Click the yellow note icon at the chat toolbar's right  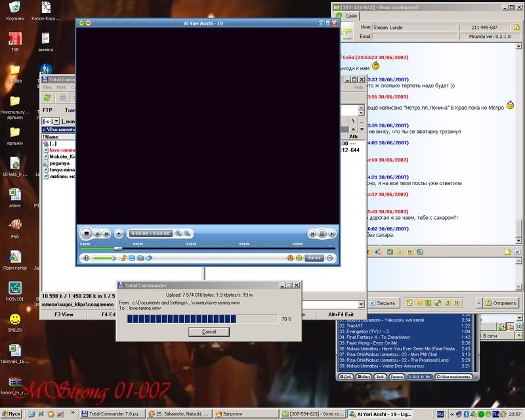(507, 252)
